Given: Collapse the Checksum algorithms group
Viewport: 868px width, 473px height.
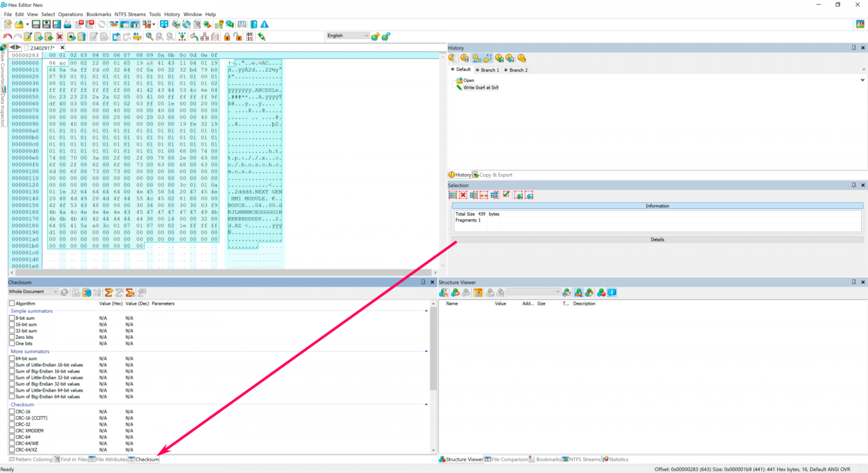Looking at the screenshot, I should point(426,405).
